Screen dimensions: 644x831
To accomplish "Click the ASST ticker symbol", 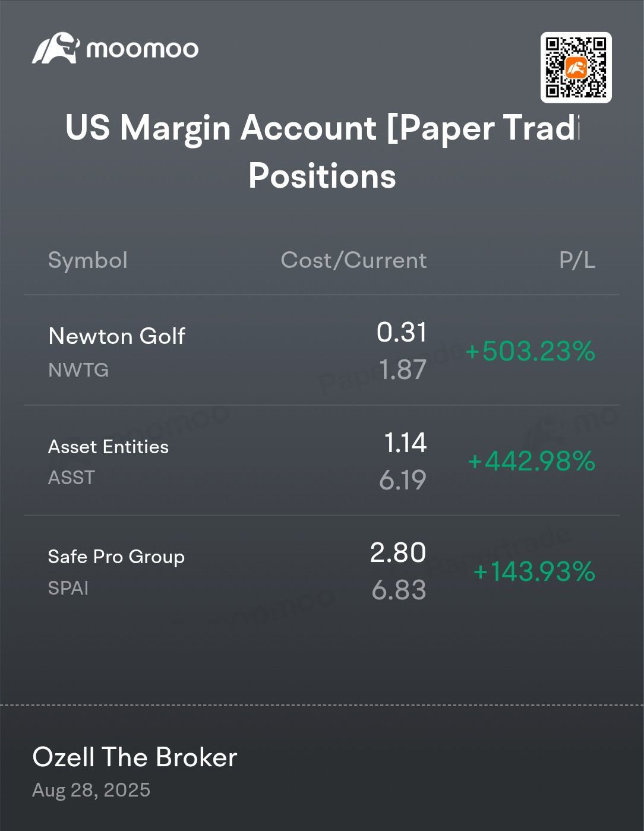I will coord(71,478).
